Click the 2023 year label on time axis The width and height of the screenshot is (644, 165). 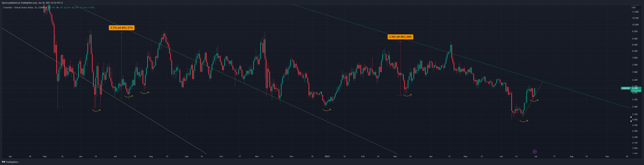[327, 157]
